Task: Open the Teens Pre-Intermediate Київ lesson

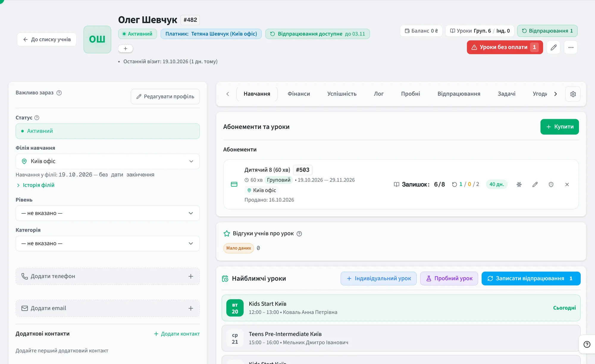Action: click(401, 338)
